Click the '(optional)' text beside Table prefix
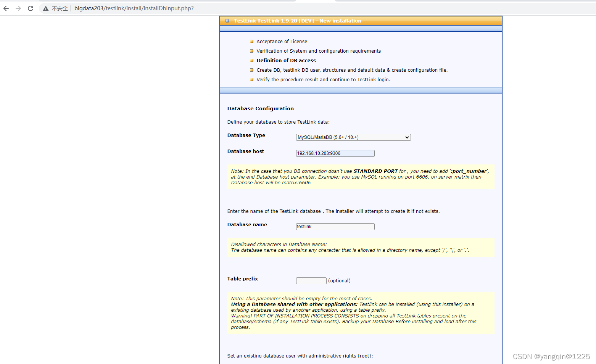 (x=339, y=281)
